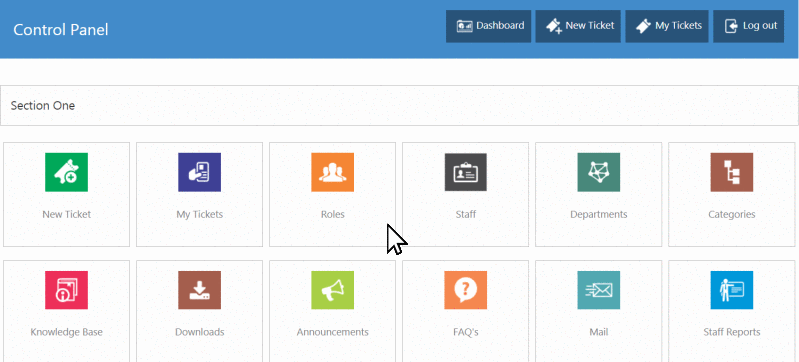Click the "New Ticket" tile label
Screen dimensions: 799x362
[x=66, y=214]
